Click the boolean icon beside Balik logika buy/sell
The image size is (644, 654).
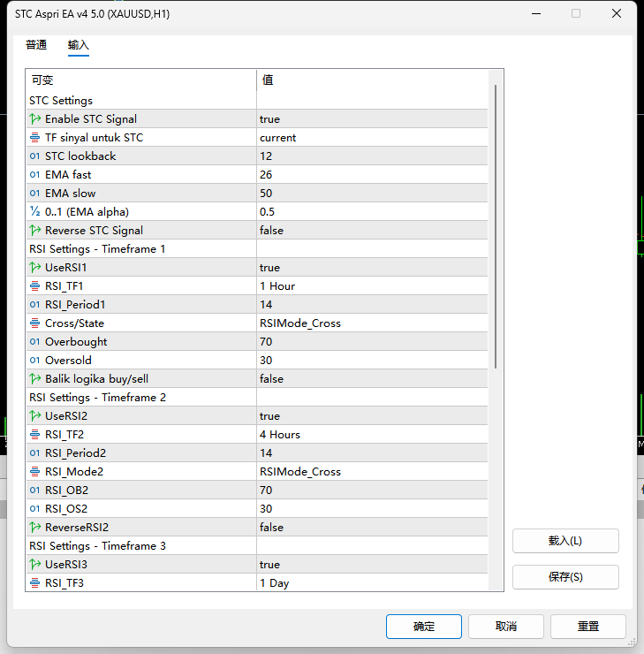click(x=35, y=379)
